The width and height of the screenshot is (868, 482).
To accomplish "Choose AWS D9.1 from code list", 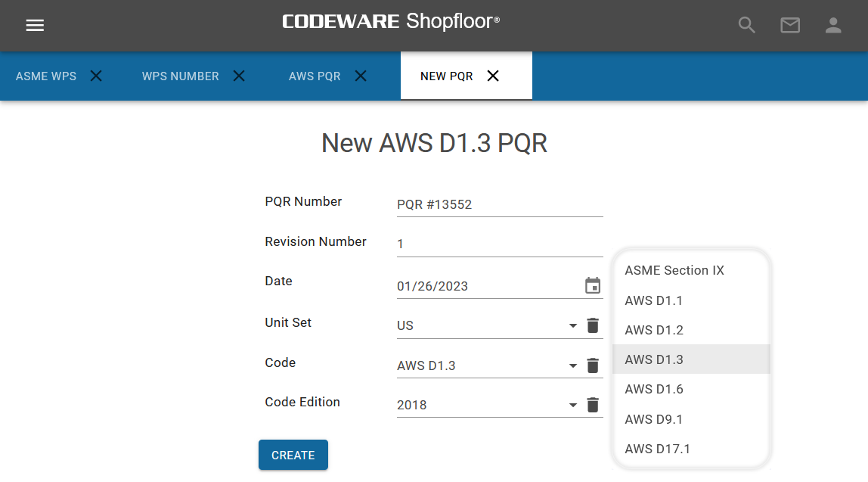I will pos(691,419).
